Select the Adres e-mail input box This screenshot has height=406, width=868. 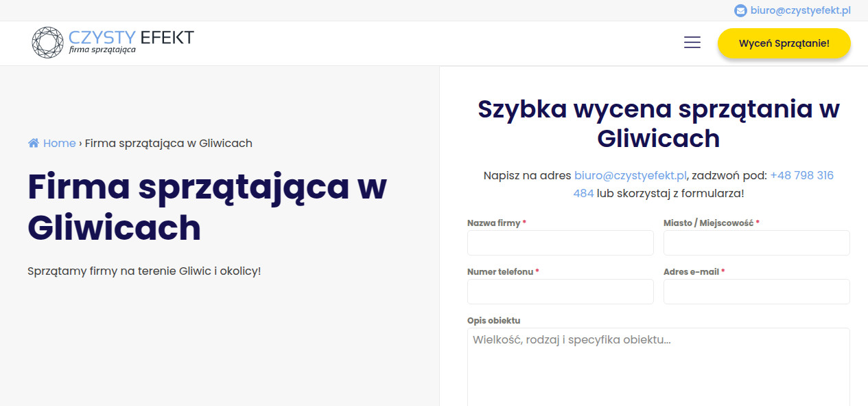(x=756, y=291)
